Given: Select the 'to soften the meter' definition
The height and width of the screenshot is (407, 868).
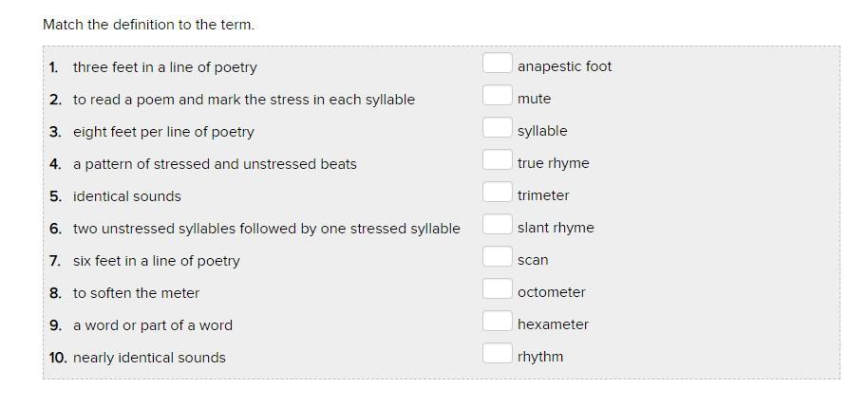Looking at the screenshot, I should click(x=136, y=293).
